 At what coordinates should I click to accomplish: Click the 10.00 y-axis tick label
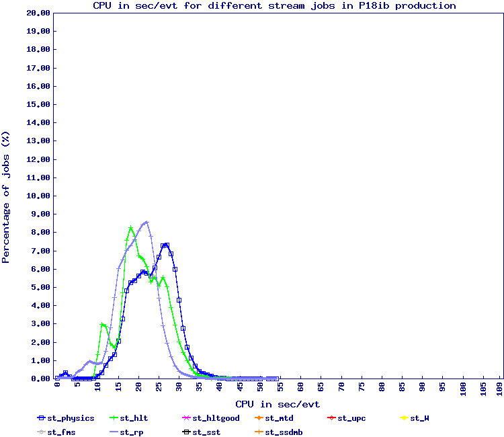(38, 196)
